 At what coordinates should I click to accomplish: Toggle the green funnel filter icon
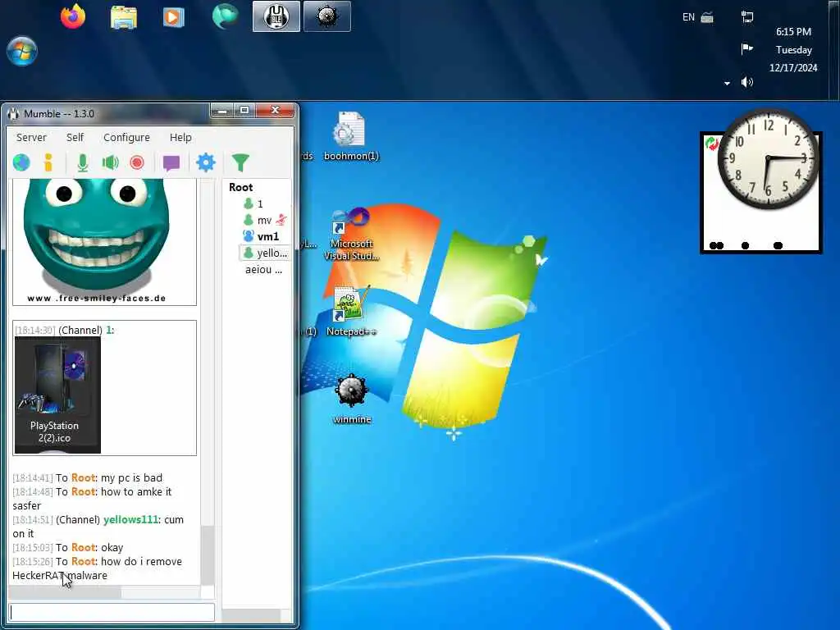[x=240, y=162]
